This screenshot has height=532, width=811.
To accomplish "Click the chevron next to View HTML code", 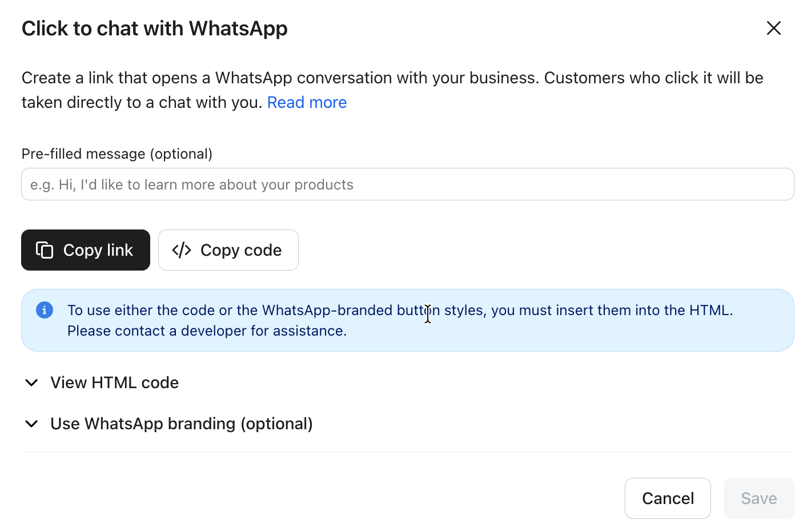I will (31, 382).
